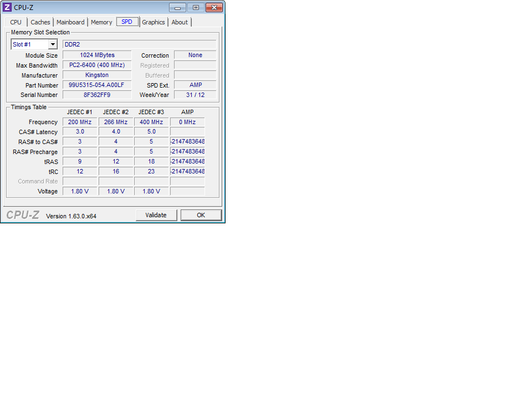Viewport: 532px width, 399px height.
Task: Click the Version 1.63.0.x64 label
Action: (71, 216)
